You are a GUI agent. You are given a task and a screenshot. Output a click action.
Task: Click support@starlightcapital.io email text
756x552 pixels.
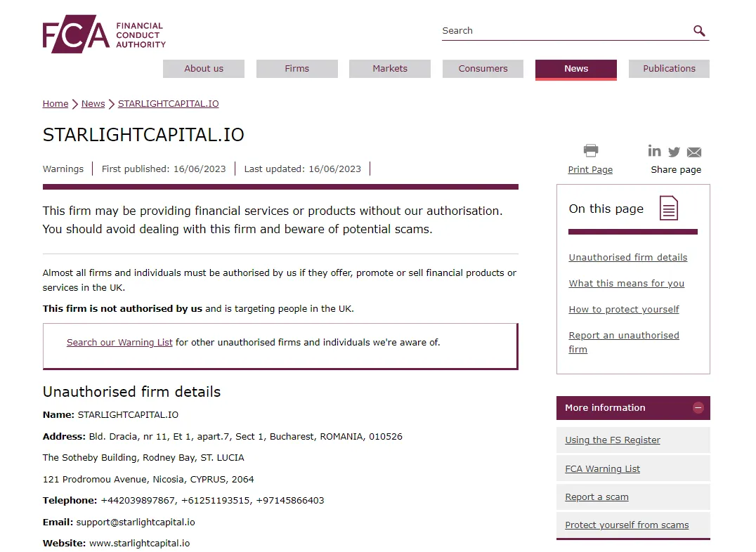136,522
